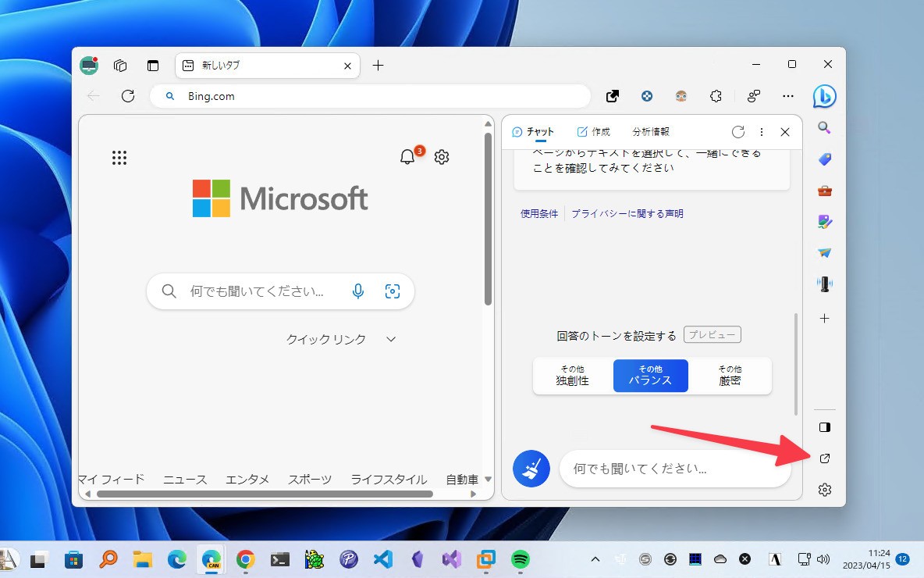
Task: Select the Search icon in the Edge sidebar
Action: pos(824,127)
